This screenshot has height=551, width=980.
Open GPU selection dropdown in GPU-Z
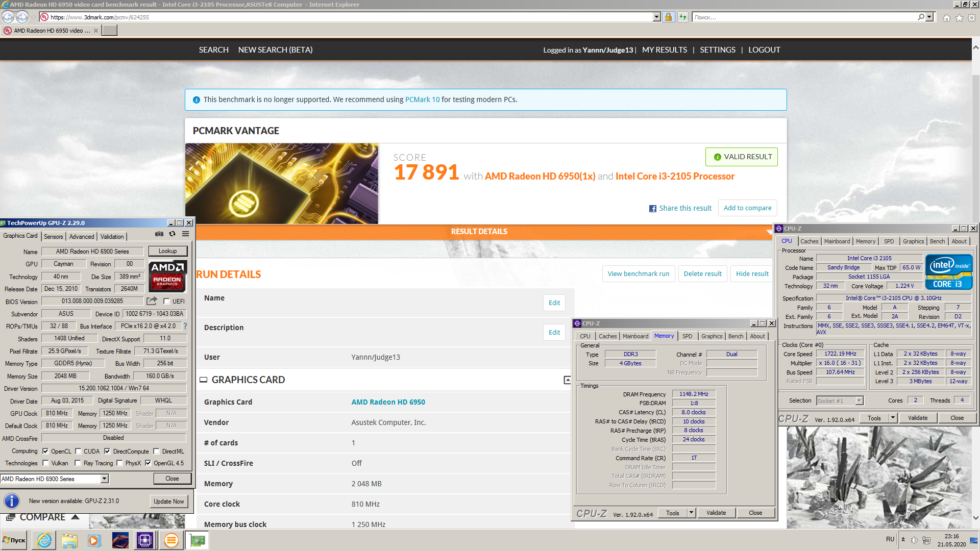(104, 479)
